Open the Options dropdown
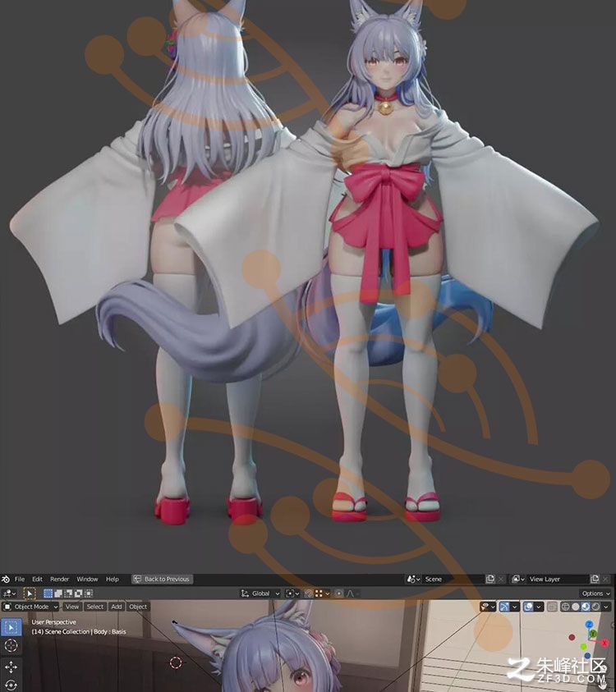This screenshot has height=692, width=616. [595, 593]
